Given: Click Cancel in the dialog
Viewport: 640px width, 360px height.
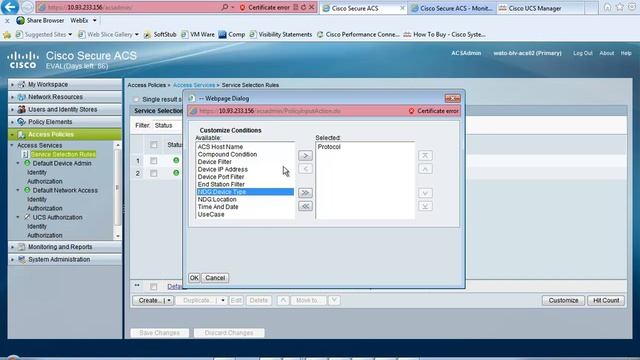Looking at the screenshot, I should pyautogui.click(x=215, y=278).
